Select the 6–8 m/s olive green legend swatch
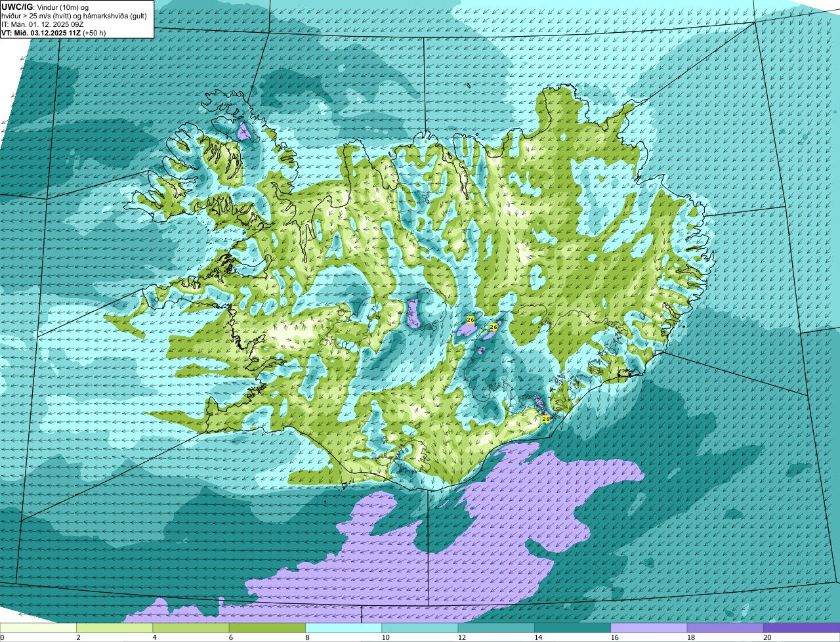 tap(268, 628)
